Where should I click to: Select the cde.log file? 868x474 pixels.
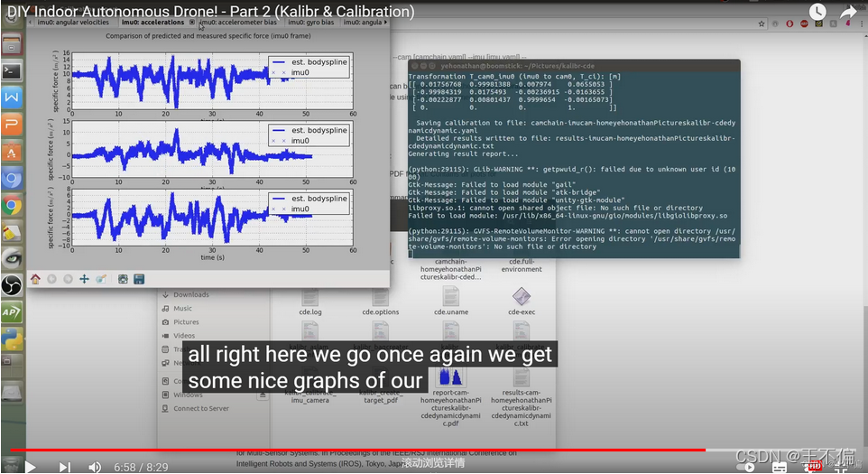[x=310, y=302]
